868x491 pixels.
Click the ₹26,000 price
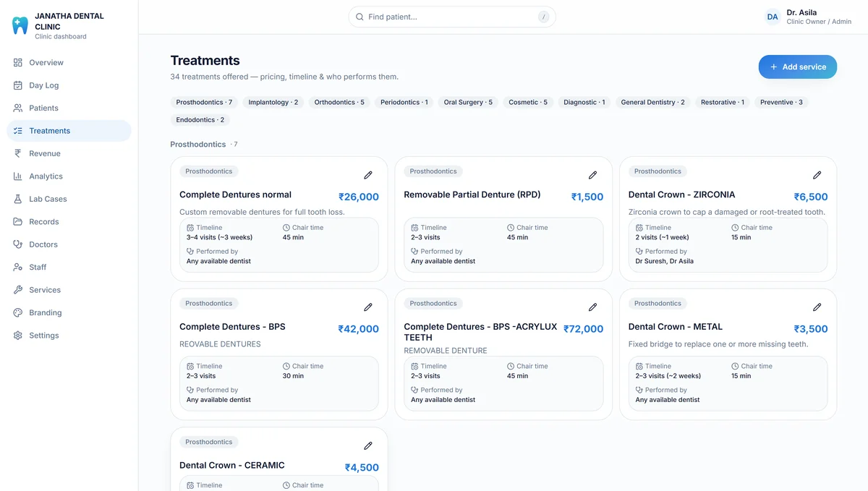click(x=359, y=197)
